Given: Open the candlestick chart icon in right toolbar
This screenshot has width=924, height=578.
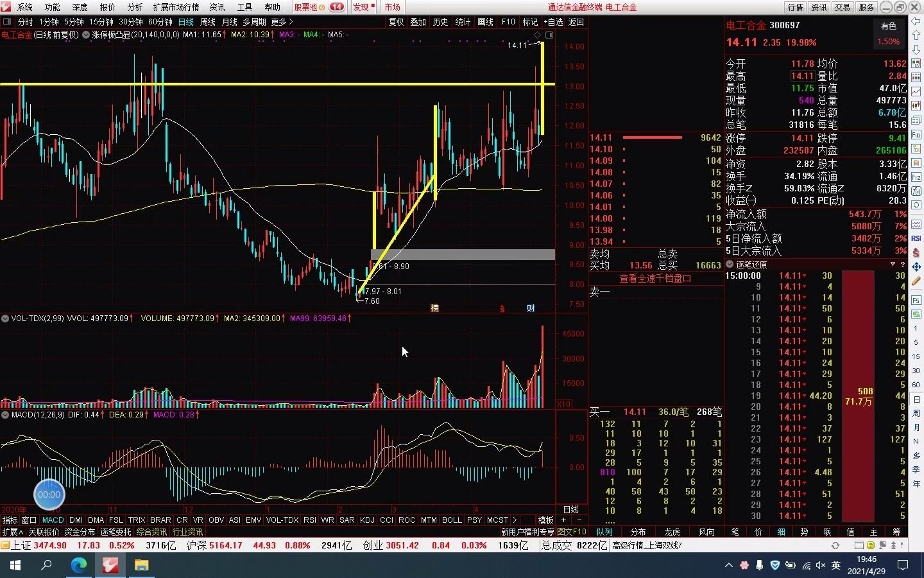Looking at the screenshot, I should [916, 106].
